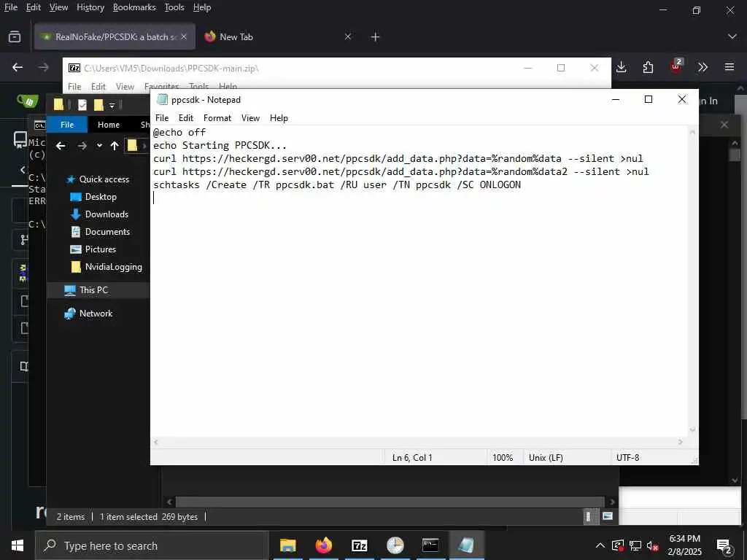Select NvidiaLogging folder in sidebar
The image size is (747, 560).
point(113,267)
